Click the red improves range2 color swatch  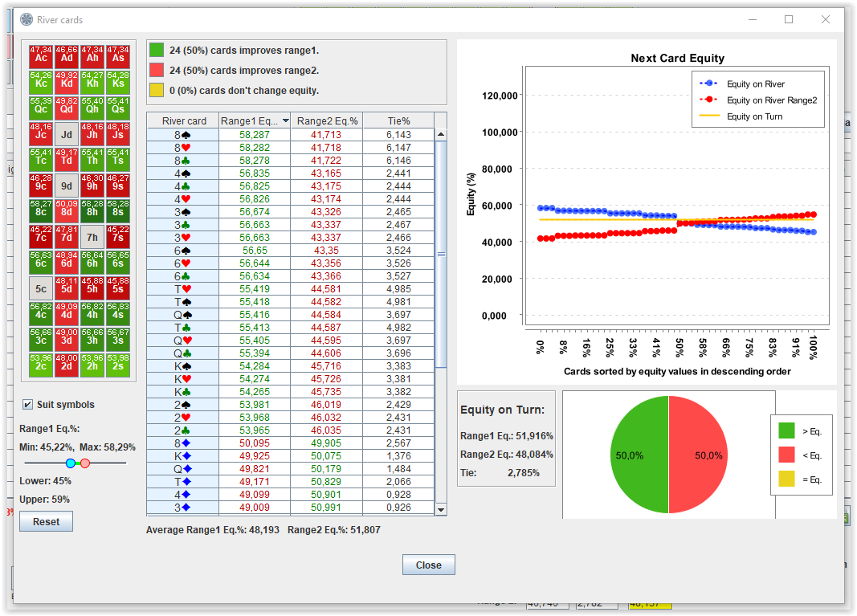point(157,70)
